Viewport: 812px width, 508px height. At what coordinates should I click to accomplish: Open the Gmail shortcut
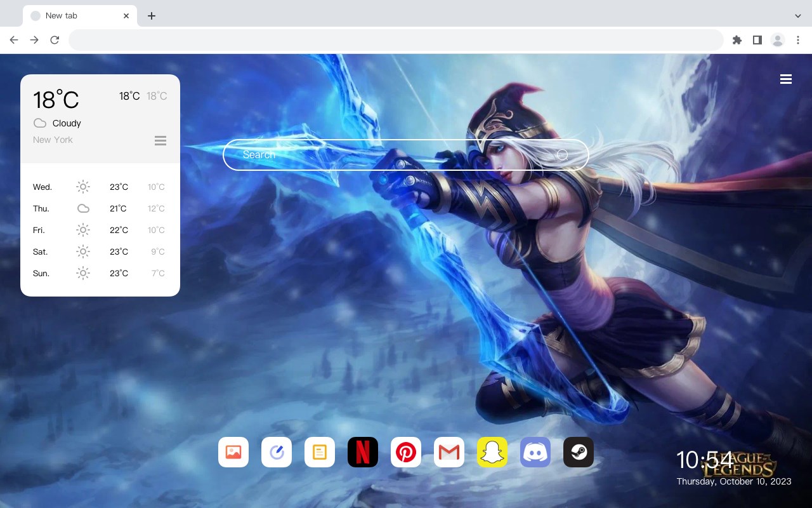coord(449,452)
